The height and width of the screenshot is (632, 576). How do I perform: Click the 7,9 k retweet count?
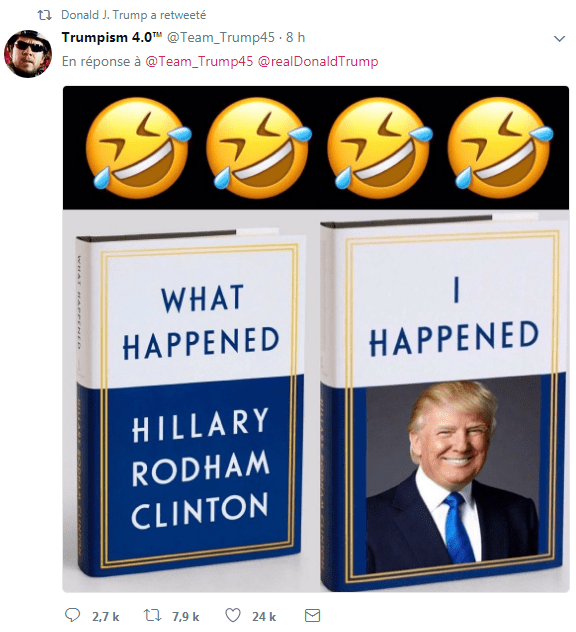[185, 616]
